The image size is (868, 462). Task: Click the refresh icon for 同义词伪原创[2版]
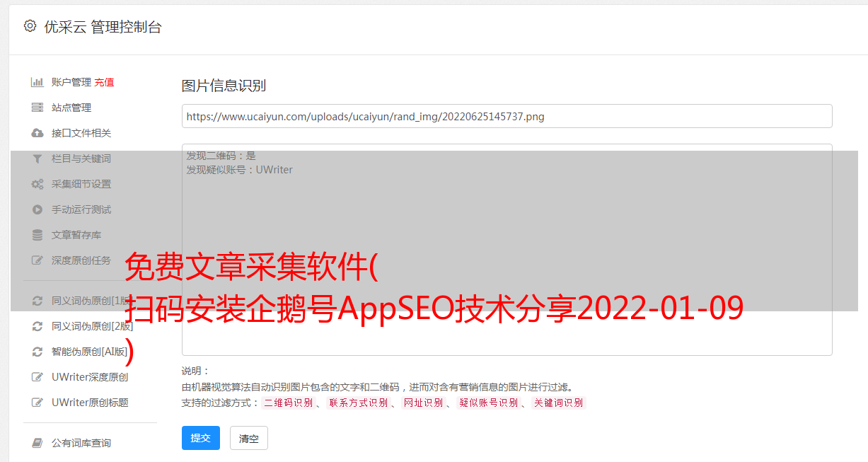pyautogui.click(x=37, y=326)
